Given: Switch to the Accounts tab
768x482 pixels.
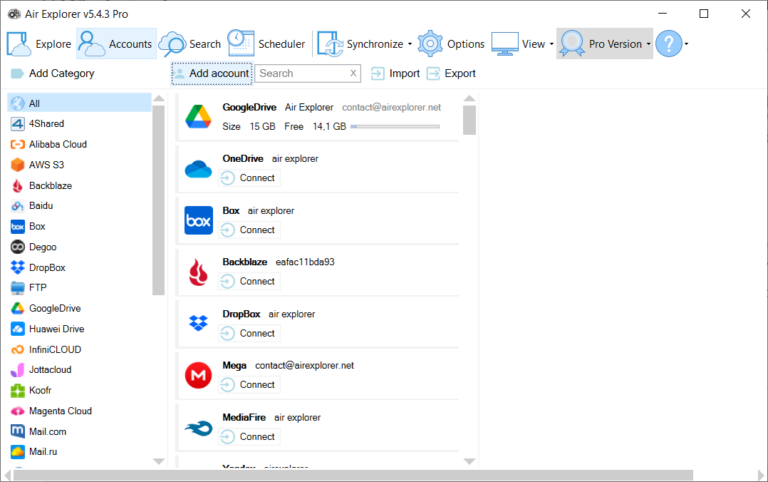Looking at the screenshot, I should coord(116,44).
